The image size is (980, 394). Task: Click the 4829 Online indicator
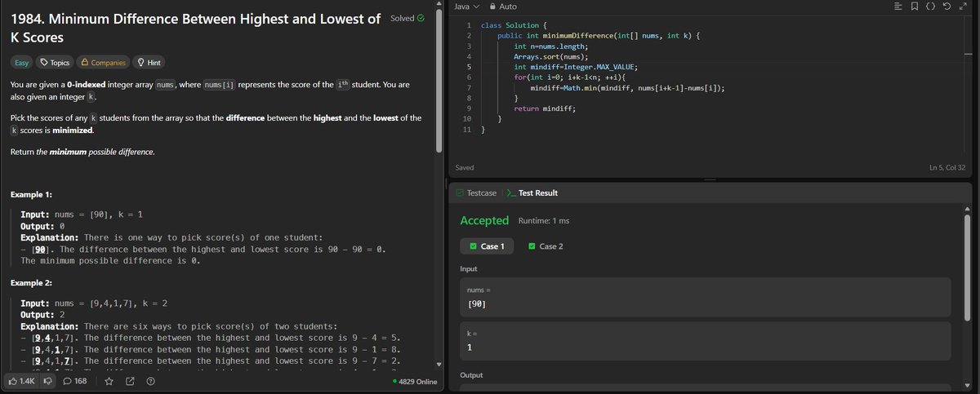(x=415, y=381)
